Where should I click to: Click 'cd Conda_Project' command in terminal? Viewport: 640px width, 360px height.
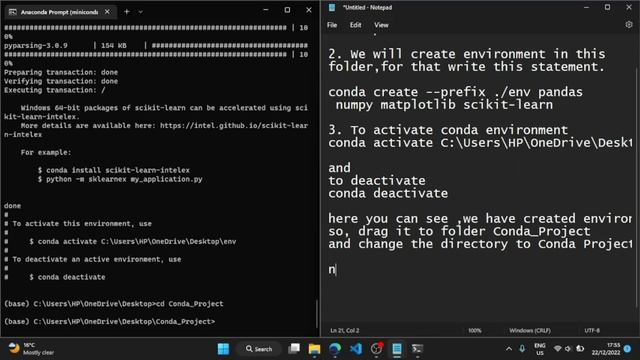point(190,304)
